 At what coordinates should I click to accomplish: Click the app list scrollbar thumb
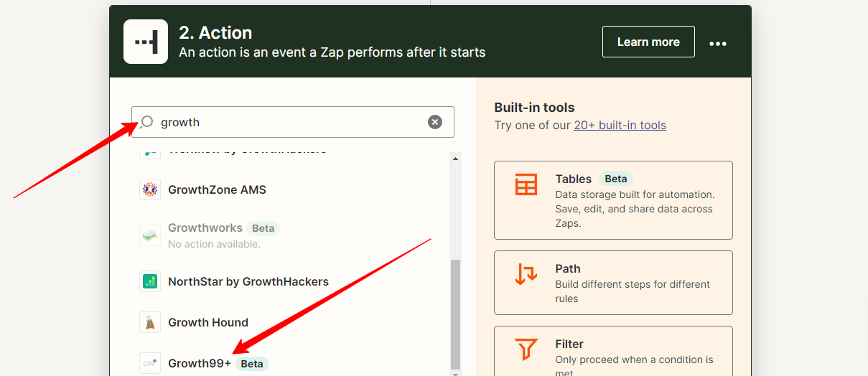tap(455, 314)
